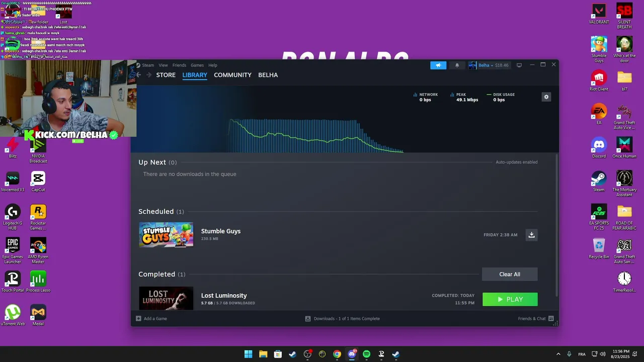
Task: Open Rockstar Games Launcher desktop icon
Action: tap(38, 217)
